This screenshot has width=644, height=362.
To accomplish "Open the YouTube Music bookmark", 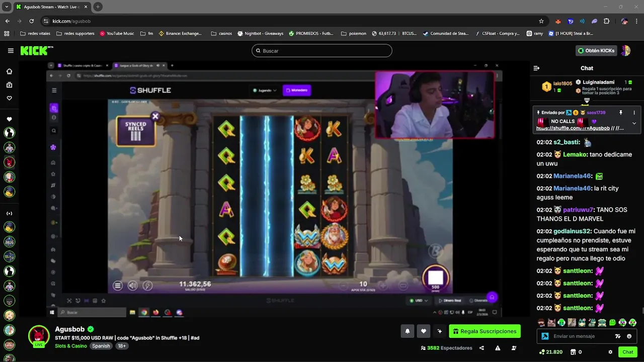I will pos(117,34).
